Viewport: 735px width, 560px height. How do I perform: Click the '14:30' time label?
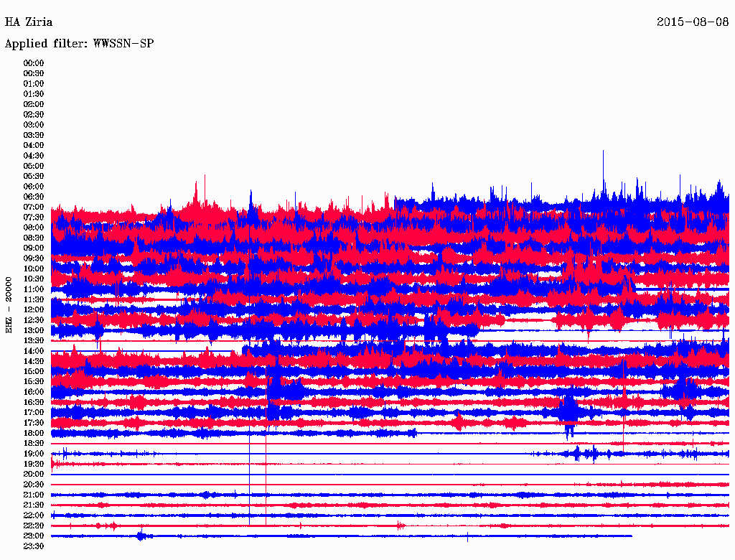34,362
